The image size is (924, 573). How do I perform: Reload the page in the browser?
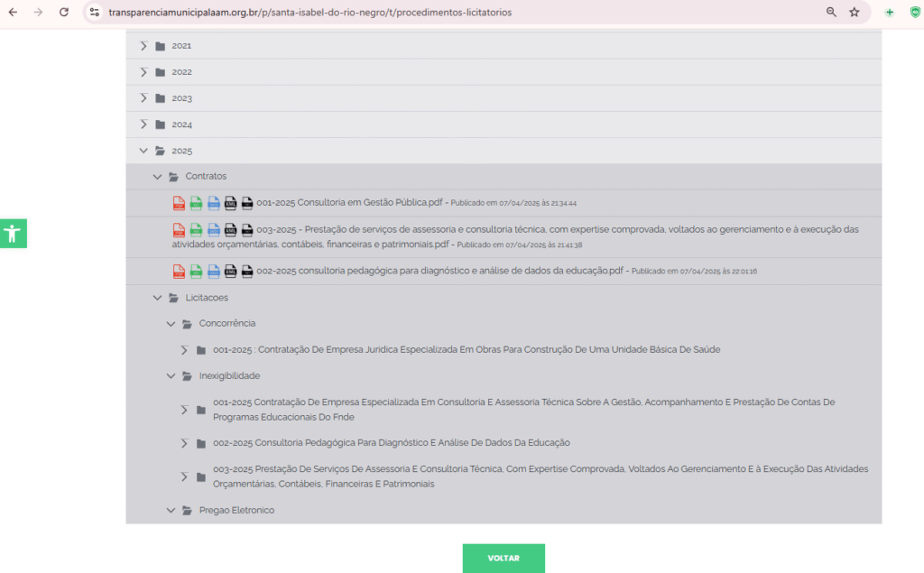tap(63, 13)
